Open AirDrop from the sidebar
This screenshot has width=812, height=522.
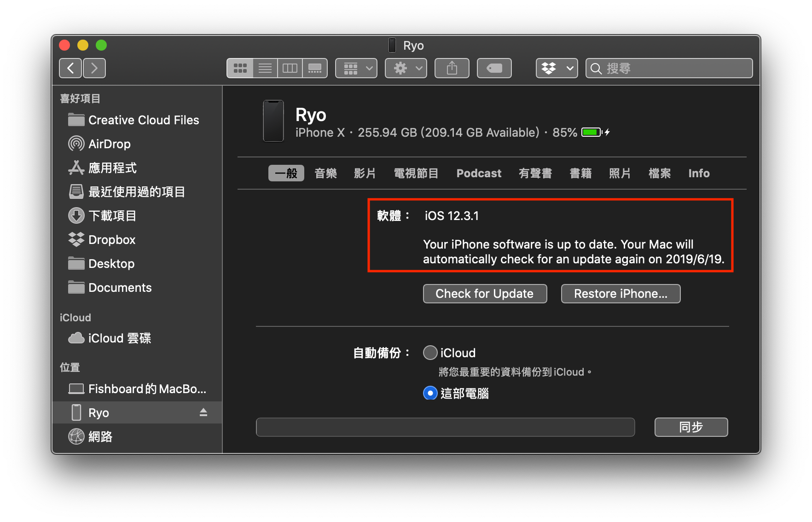pos(137,144)
